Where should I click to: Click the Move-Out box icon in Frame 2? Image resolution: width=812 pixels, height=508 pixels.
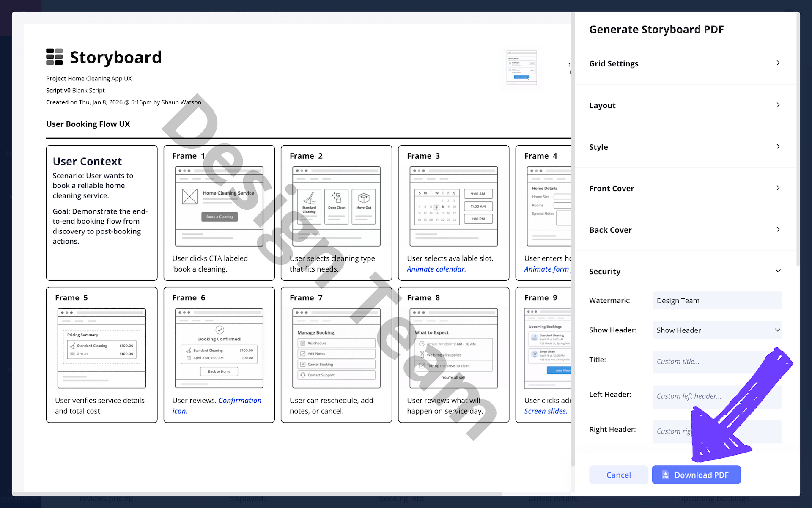tap(364, 198)
